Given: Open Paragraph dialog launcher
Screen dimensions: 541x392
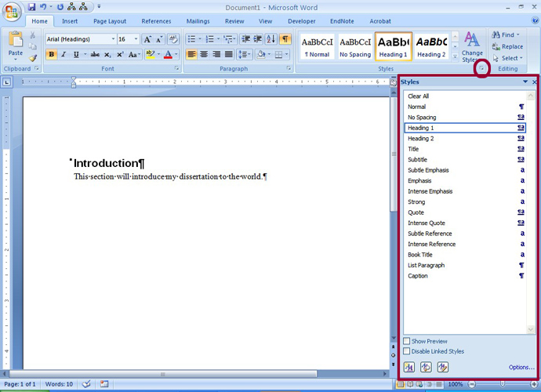Looking at the screenshot, I should coord(289,68).
